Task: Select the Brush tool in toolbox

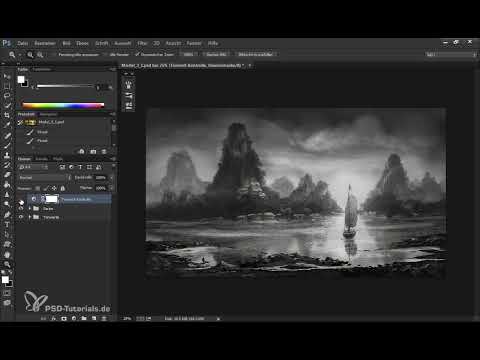Action: (7, 145)
